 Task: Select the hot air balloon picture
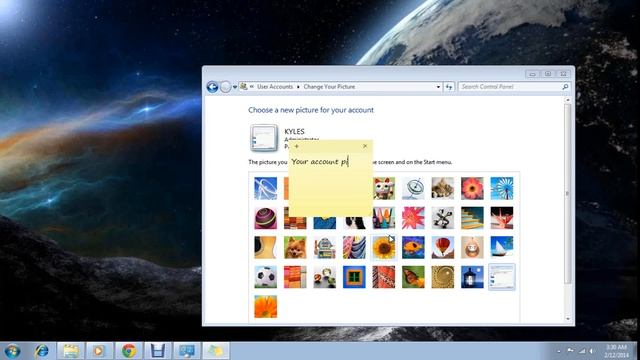point(442,247)
